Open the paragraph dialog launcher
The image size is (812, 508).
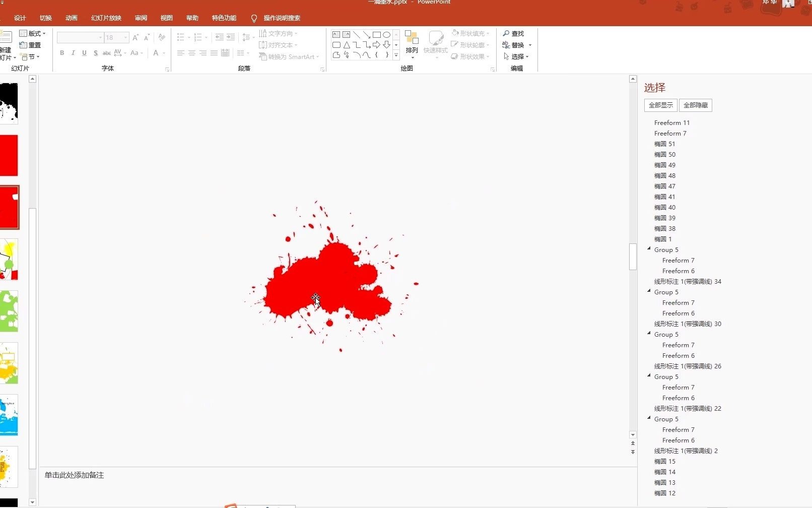(322, 70)
